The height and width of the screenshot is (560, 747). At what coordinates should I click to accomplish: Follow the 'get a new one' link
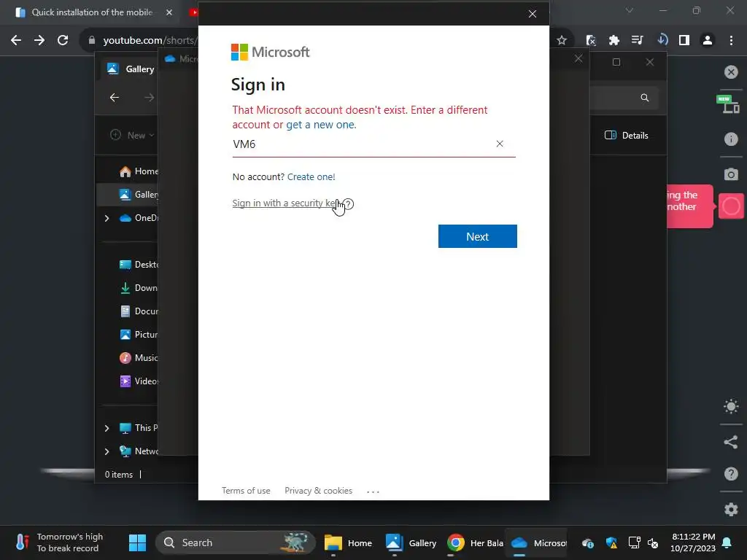pyautogui.click(x=320, y=125)
